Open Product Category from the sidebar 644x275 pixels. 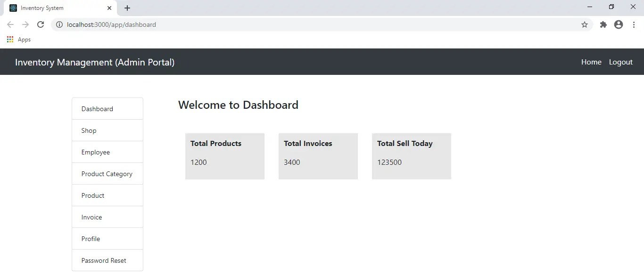107,174
